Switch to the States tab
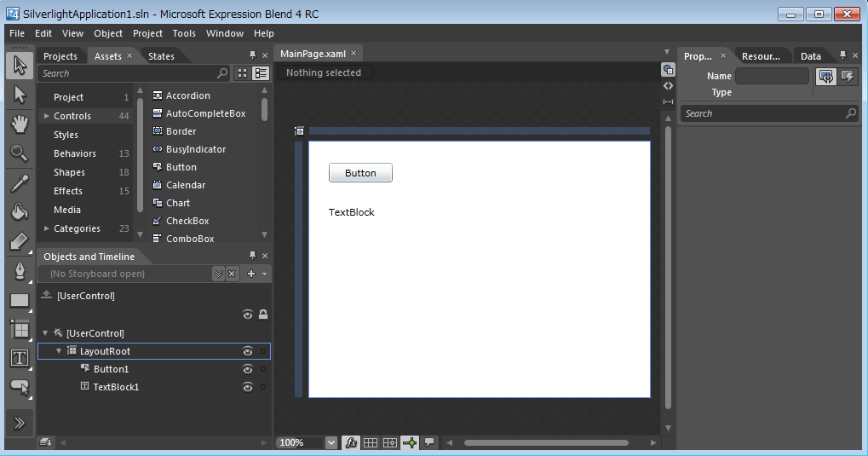The height and width of the screenshot is (456, 868). 161,56
